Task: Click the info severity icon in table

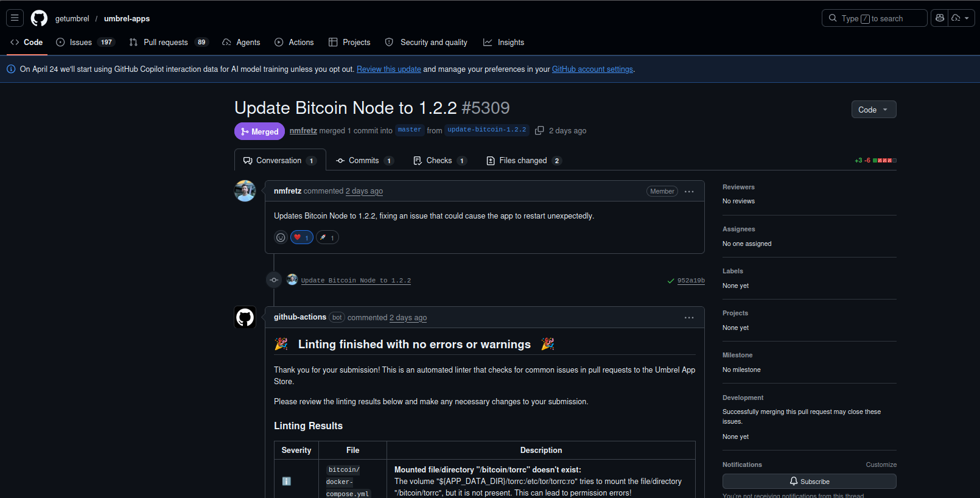Action: pyautogui.click(x=287, y=481)
